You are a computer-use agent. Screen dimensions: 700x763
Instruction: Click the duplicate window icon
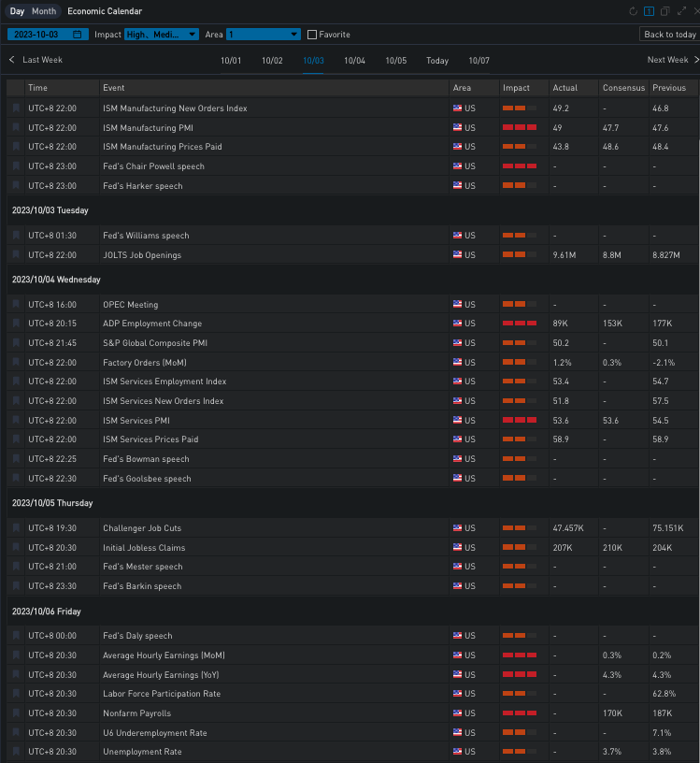tap(664, 11)
